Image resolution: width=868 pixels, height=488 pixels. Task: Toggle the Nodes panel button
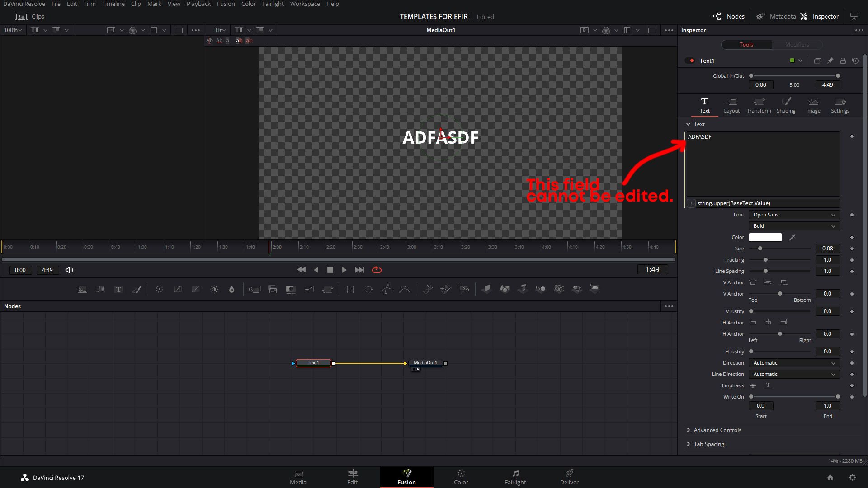click(x=728, y=16)
